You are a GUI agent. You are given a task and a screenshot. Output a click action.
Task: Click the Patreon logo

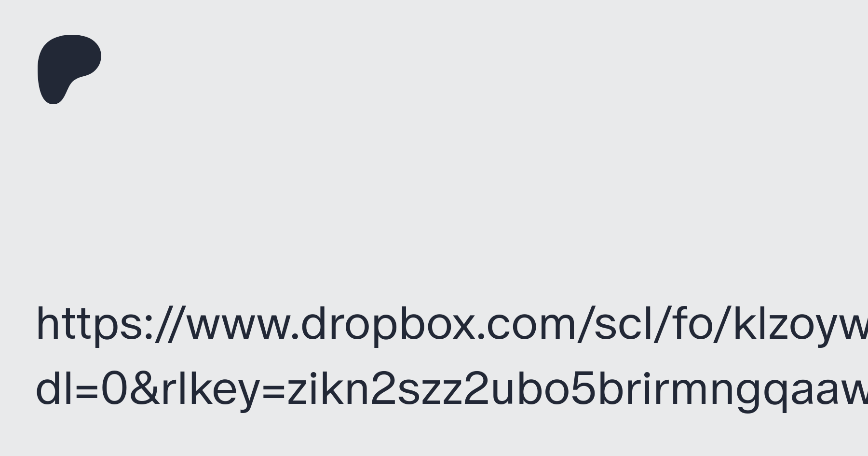69,69
